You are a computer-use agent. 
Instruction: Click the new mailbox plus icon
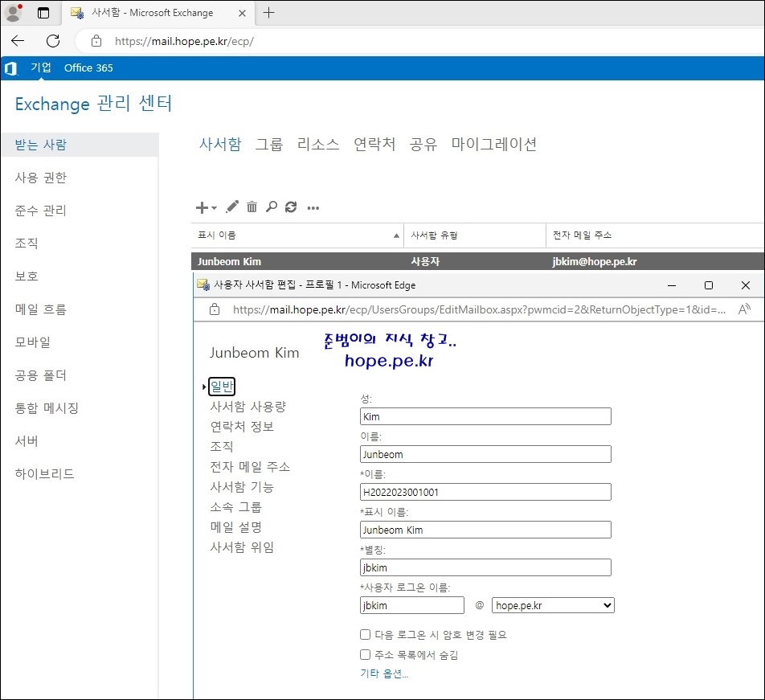pyautogui.click(x=202, y=207)
